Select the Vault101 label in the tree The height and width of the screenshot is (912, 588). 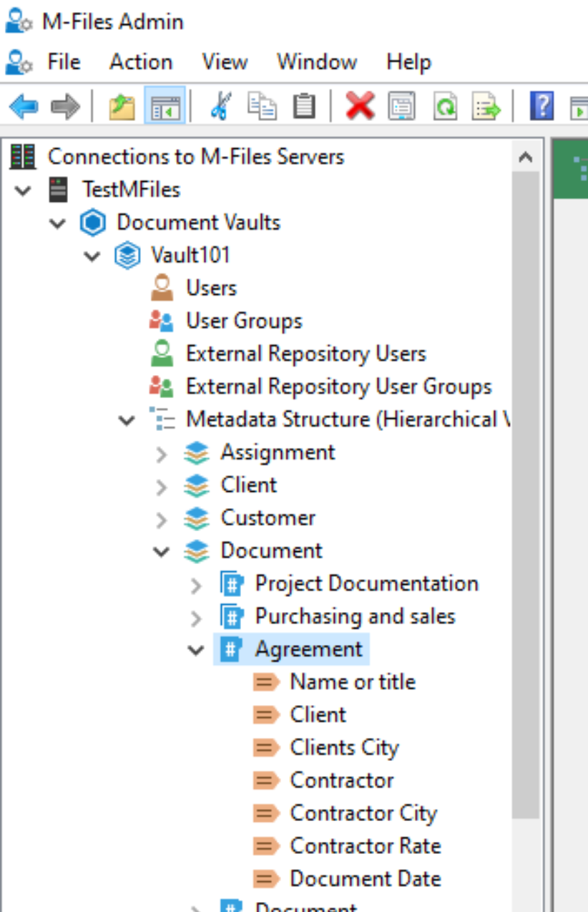click(190, 255)
